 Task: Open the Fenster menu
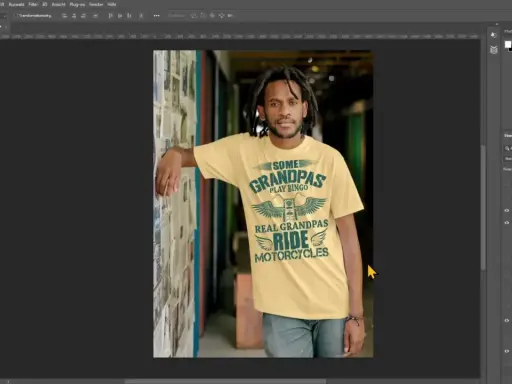(x=96, y=4)
